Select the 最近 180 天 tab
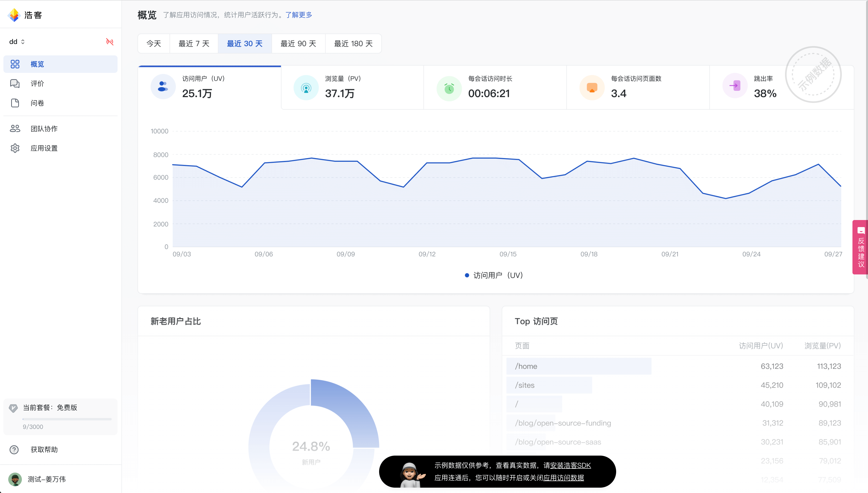Image resolution: width=868 pixels, height=493 pixels. [x=353, y=44]
